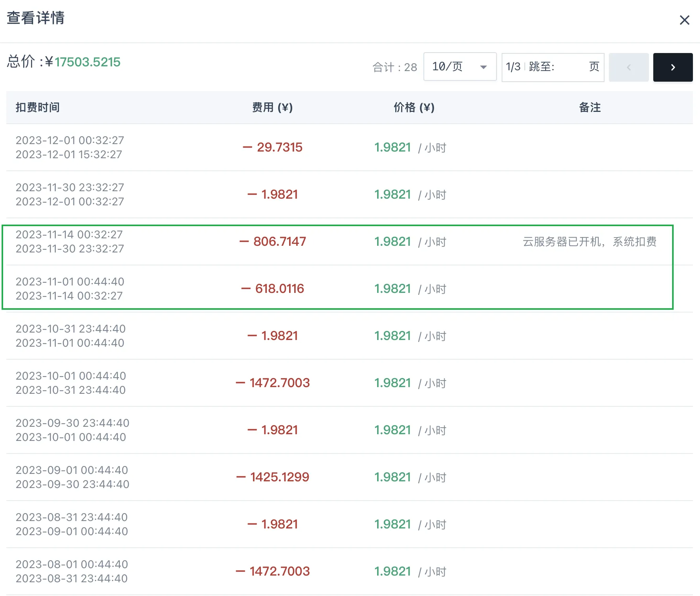Viewport: 700px width, 596px height.
Task: Close the 查看详情 dialog
Action: point(684,20)
